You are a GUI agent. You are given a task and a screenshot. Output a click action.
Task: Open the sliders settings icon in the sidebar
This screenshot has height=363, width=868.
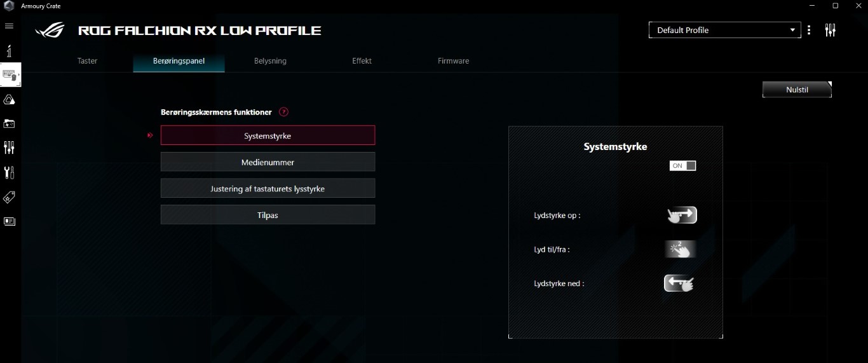pos(9,148)
